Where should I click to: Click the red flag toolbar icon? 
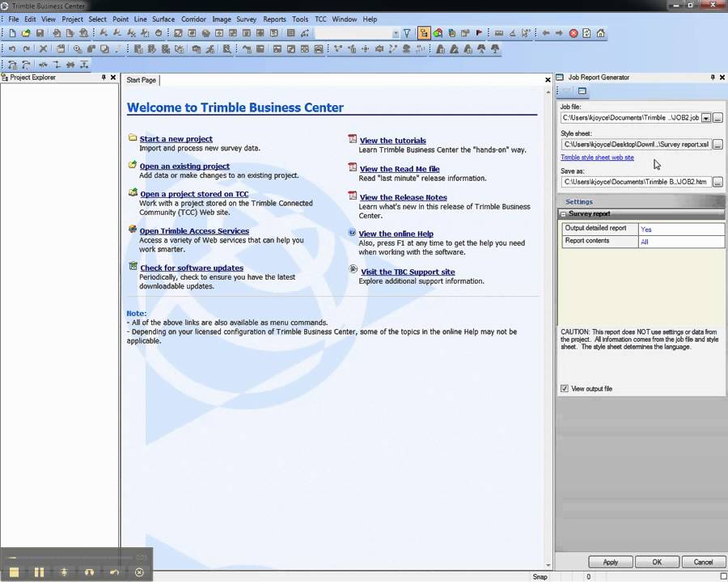point(479,33)
